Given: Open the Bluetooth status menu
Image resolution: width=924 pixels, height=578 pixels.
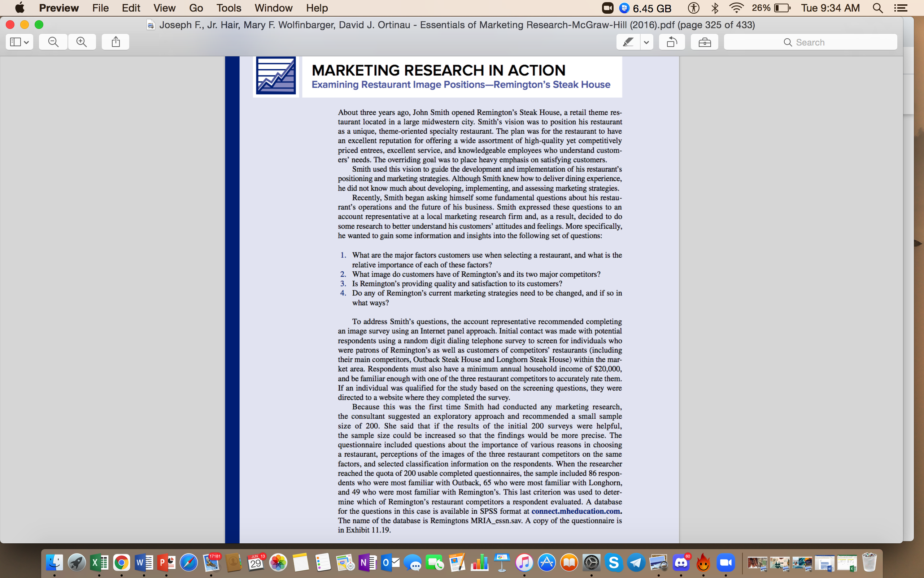Looking at the screenshot, I should [x=715, y=8].
